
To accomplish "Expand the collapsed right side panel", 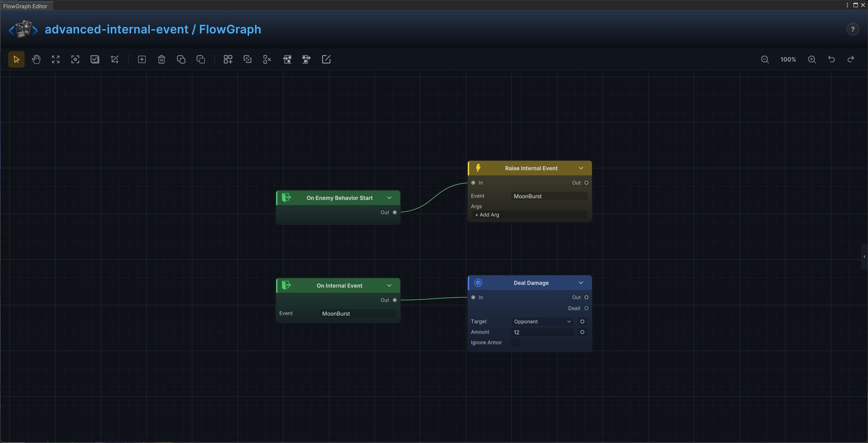I will pyautogui.click(x=864, y=257).
